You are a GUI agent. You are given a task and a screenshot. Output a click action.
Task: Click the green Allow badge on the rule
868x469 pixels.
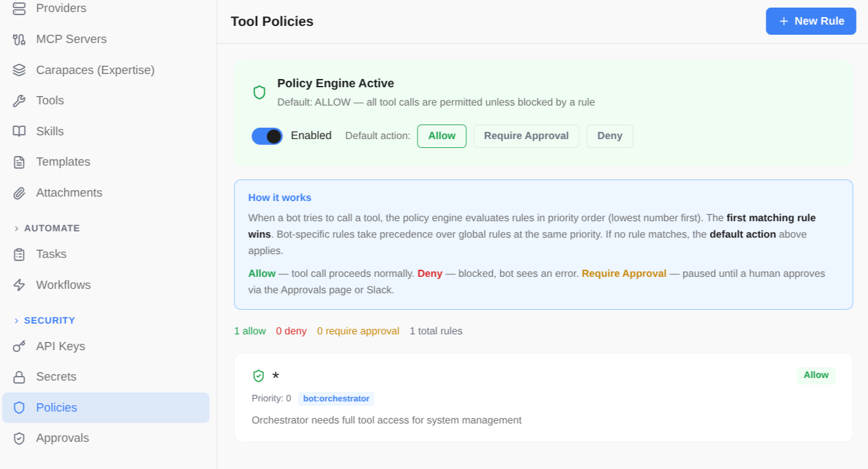coord(816,375)
